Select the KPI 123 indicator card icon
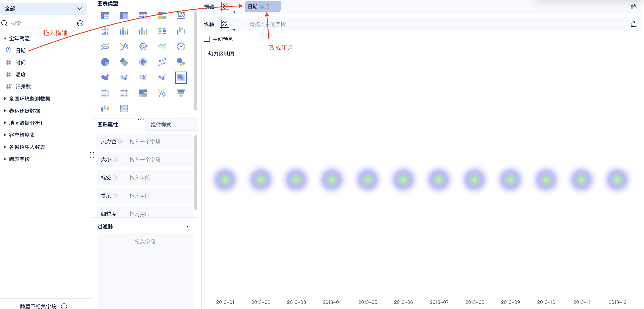644x309 pixels. tap(181, 16)
